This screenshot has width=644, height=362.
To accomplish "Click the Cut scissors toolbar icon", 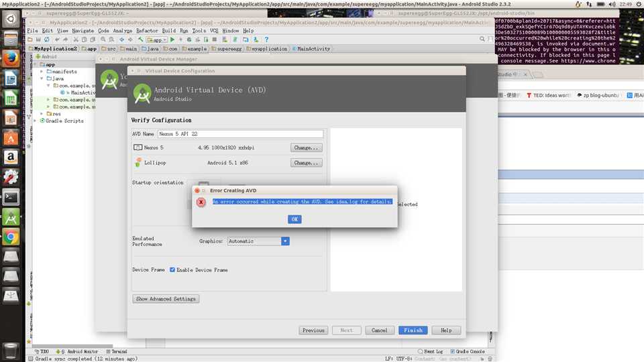I will pyautogui.click(x=76, y=40).
